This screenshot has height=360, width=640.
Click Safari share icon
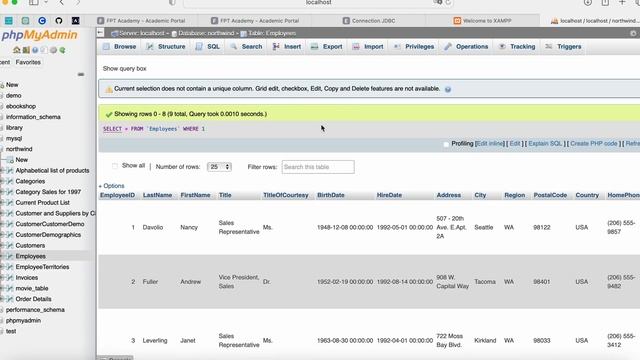[605, 2]
